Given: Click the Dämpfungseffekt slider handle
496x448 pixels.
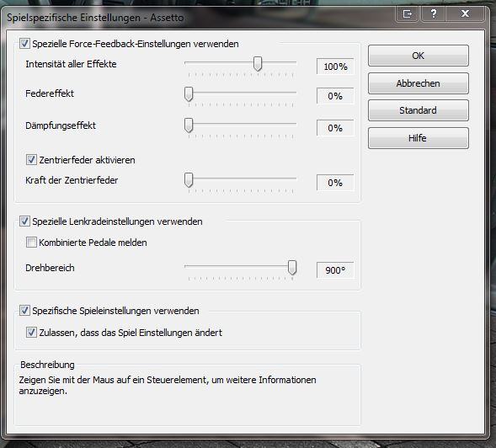Looking at the screenshot, I should [189, 125].
